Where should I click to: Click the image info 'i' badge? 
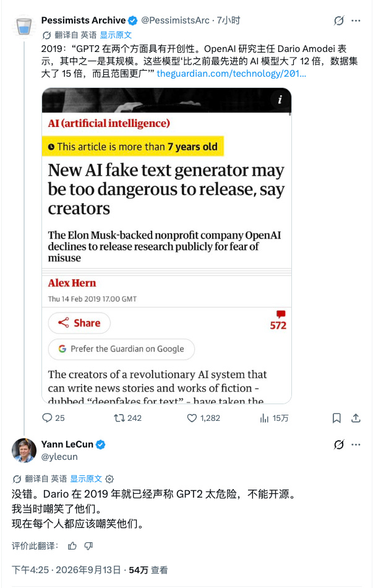280,100
